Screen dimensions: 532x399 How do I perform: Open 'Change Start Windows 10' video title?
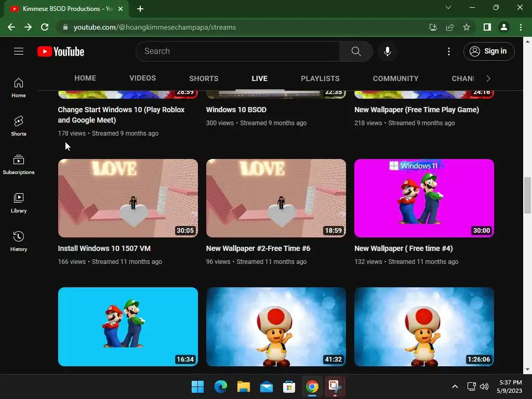point(121,115)
